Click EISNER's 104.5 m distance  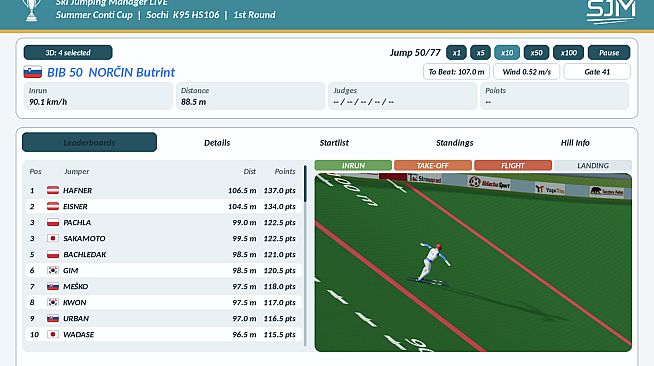coord(242,206)
